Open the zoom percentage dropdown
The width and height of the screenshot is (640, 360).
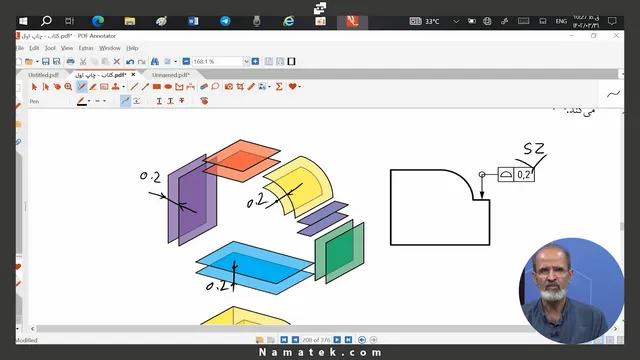(246, 62)
